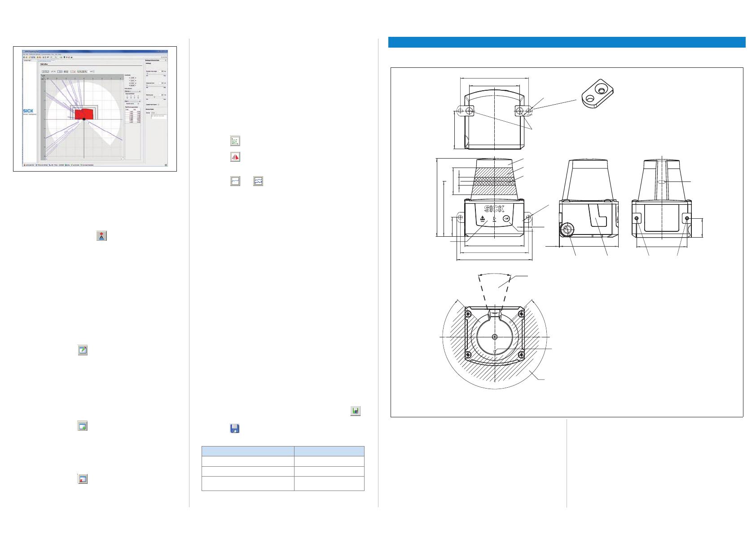This screenshot has width=756, height=535.
Task: Click the first blue table header cell
Action: [x=248, y=451]
